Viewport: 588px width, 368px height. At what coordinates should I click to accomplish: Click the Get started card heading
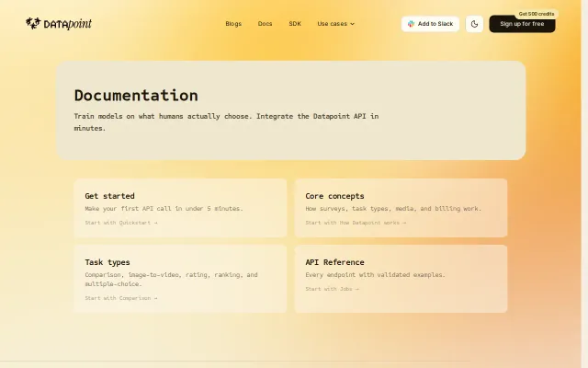point(109,196)
